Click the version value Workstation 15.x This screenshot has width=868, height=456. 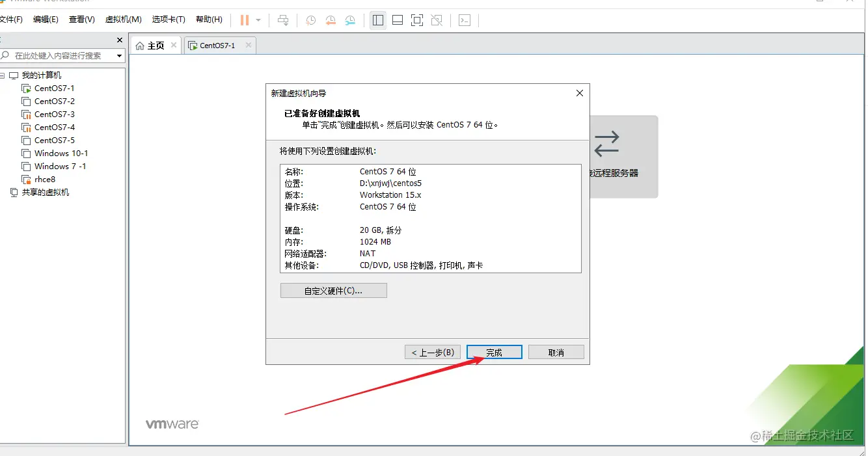click(x=390, y=195)
